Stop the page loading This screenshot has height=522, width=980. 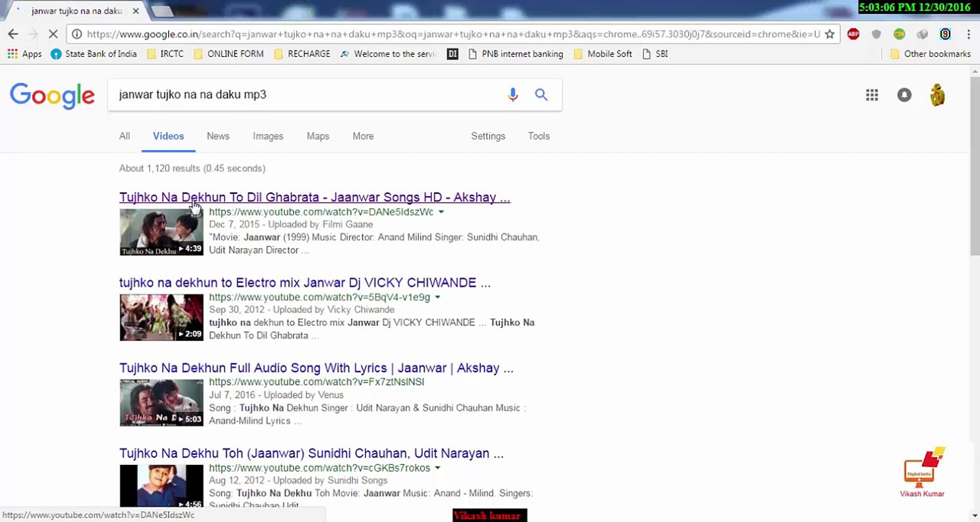(53, 34)
